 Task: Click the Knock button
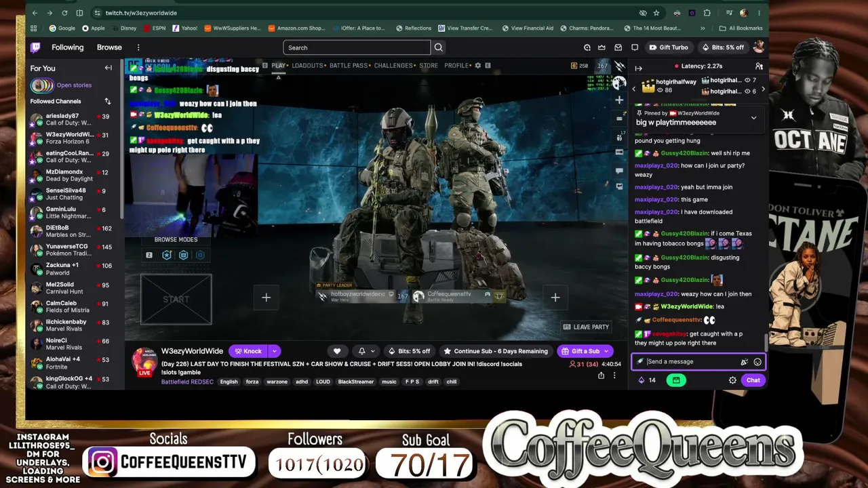click(248, 351)
